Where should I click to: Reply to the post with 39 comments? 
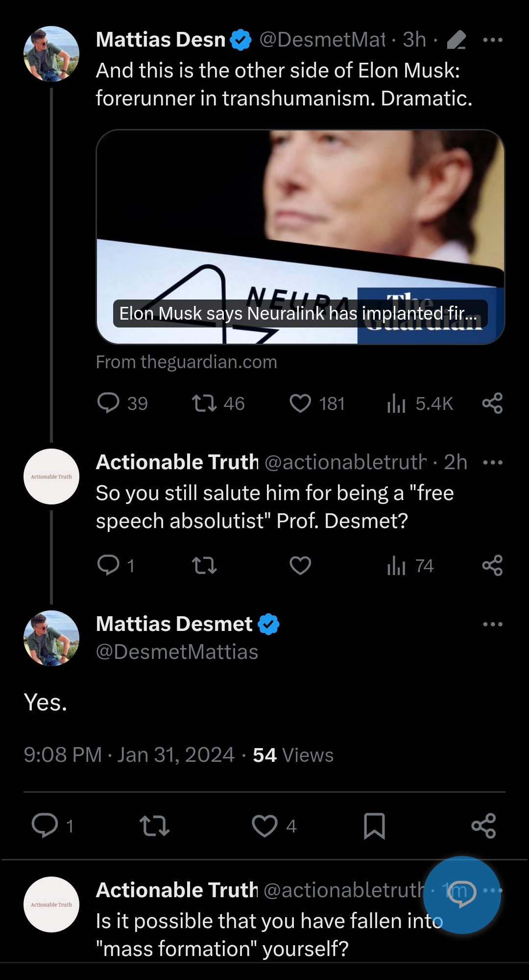tap(108, 403)
